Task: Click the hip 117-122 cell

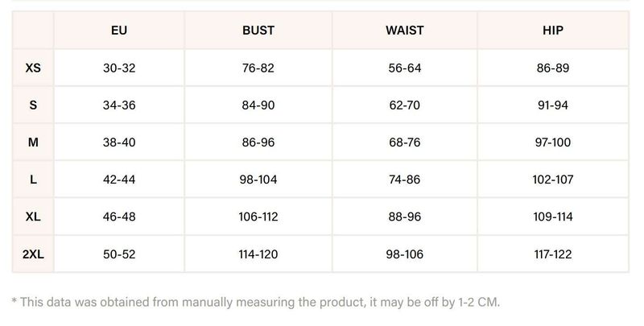Action: point(553,254)
